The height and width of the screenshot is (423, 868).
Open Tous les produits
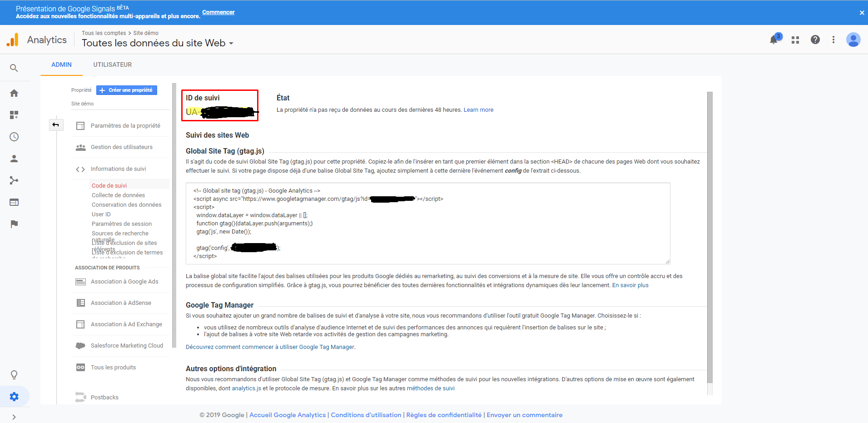[113, 368]
